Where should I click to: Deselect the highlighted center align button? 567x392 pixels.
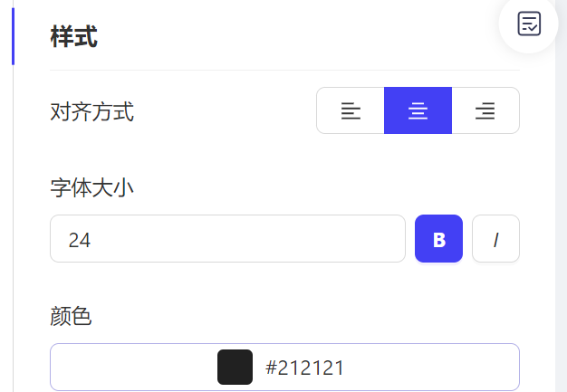(x=418, y=110)
